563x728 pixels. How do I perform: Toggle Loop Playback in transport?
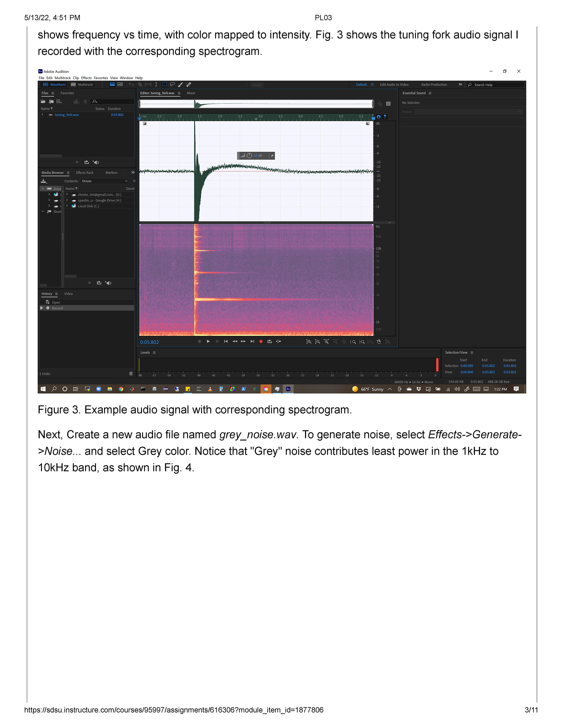click(x=269, y=342)
